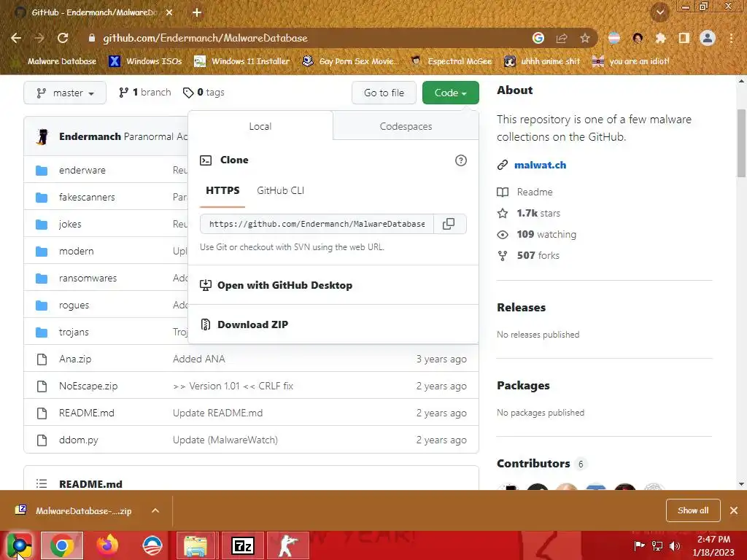Open the 'Update (MalwareWatch)' commit message
Image resolution: width=747 pixels, height=560 pixels.
coord(225,440)
